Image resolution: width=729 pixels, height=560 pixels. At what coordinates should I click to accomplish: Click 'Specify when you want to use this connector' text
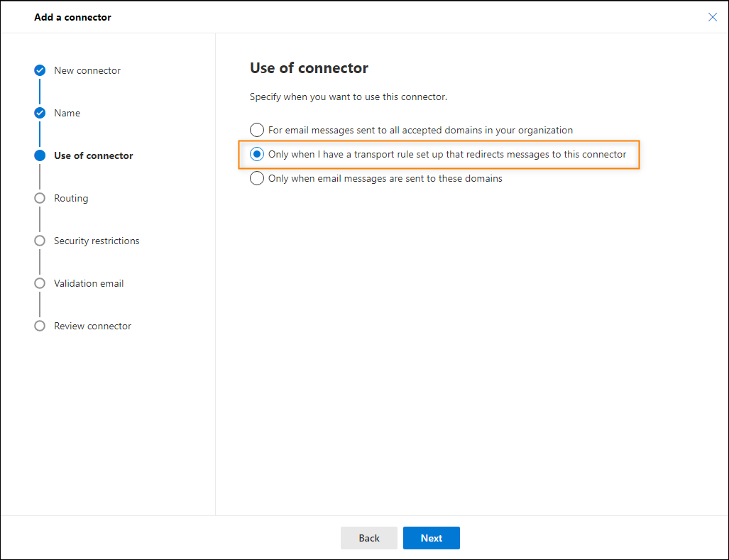[349, 97]
